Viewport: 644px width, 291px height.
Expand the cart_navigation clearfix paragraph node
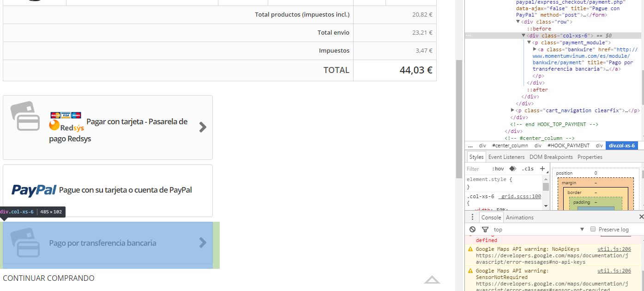coord(513,110)
